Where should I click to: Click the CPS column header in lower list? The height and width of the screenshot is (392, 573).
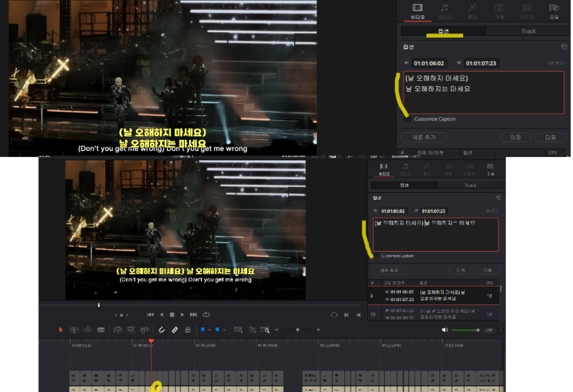(489, 283)
